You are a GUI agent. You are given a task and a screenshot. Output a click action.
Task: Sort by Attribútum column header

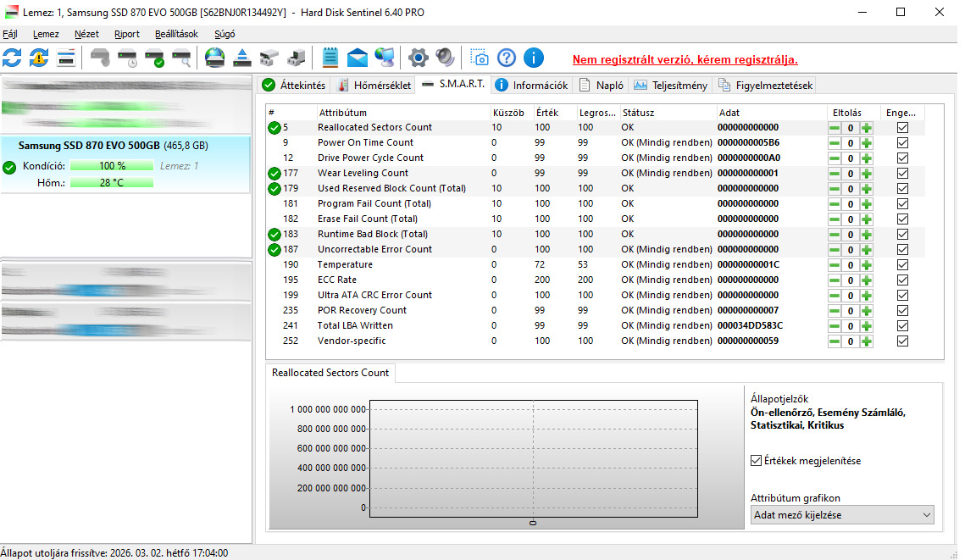point(402,113)
